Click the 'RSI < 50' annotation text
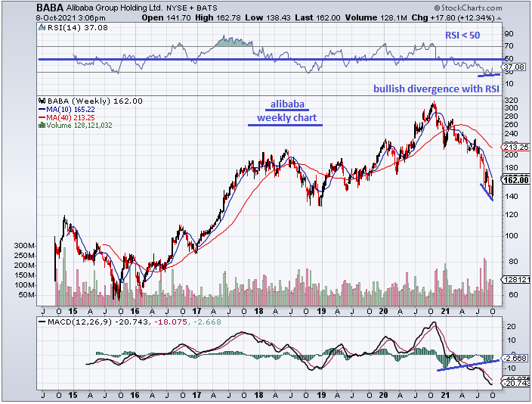The height and width of the screenshot is (404, 532). pos(462,36)
